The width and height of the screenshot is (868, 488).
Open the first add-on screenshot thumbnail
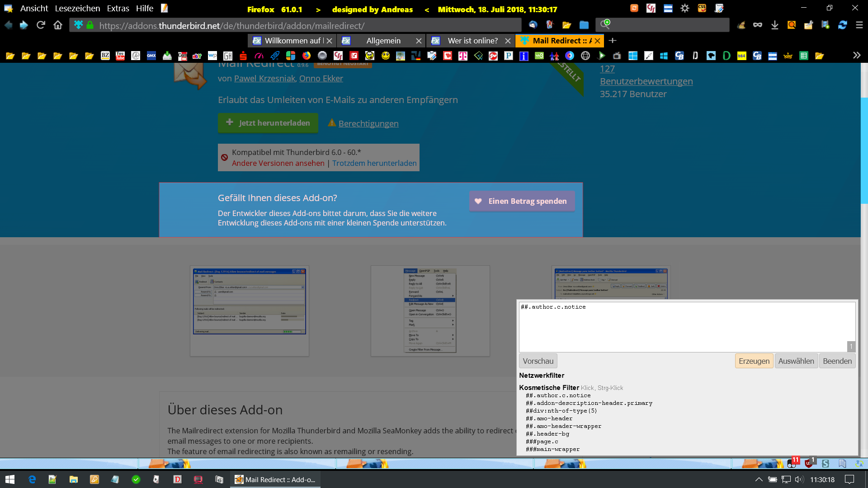coord(249,302)
